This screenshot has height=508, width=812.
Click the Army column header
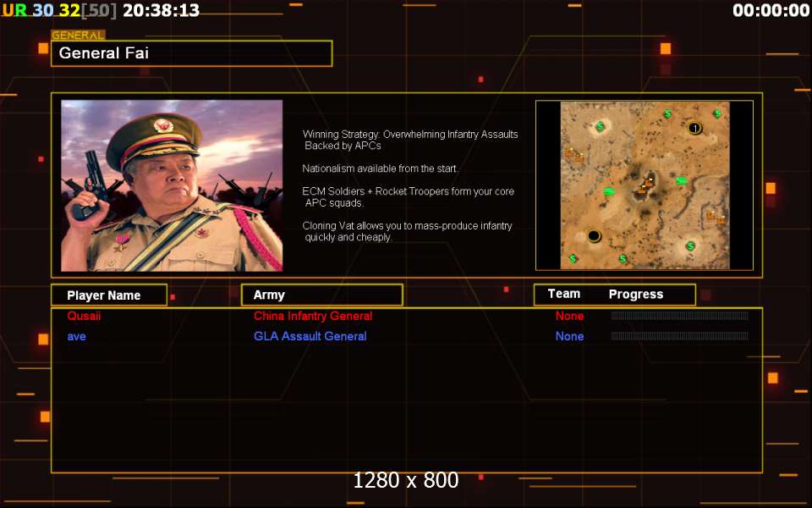(x=322, y=295)
